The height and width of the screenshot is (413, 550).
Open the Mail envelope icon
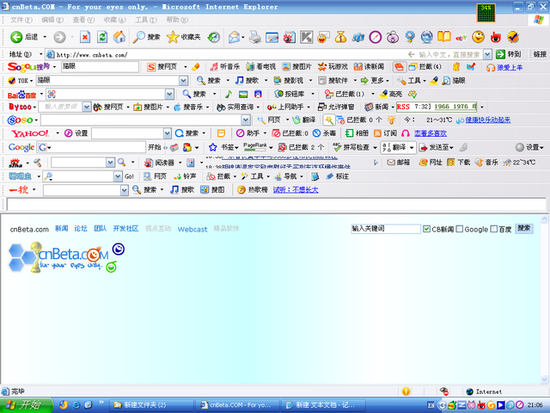(234, 37)
